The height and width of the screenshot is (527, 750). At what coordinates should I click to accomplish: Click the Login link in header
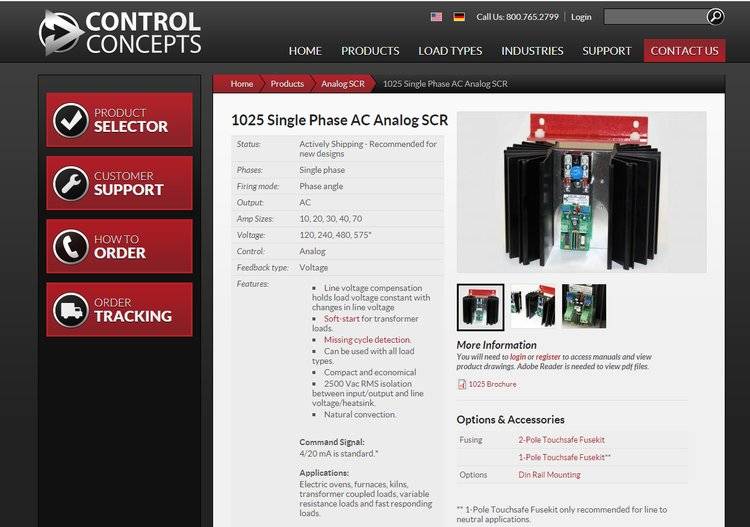(x=581, y=17)
